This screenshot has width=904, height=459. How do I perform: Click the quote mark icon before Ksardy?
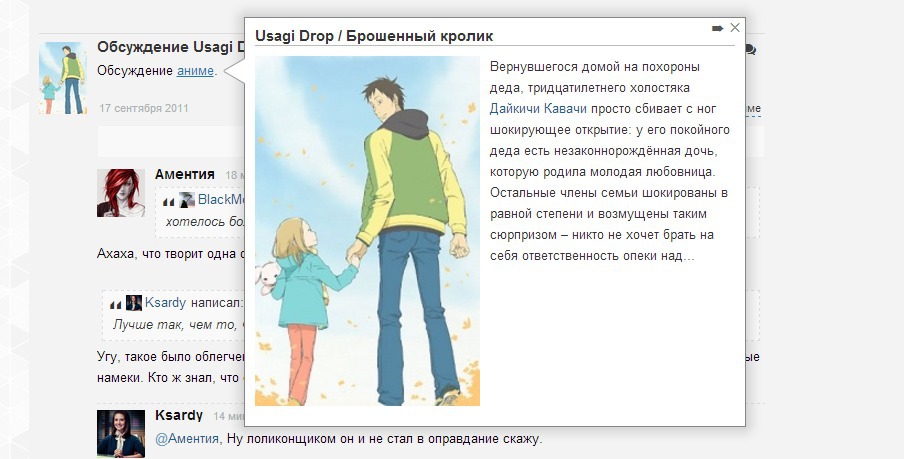[116, 304]
